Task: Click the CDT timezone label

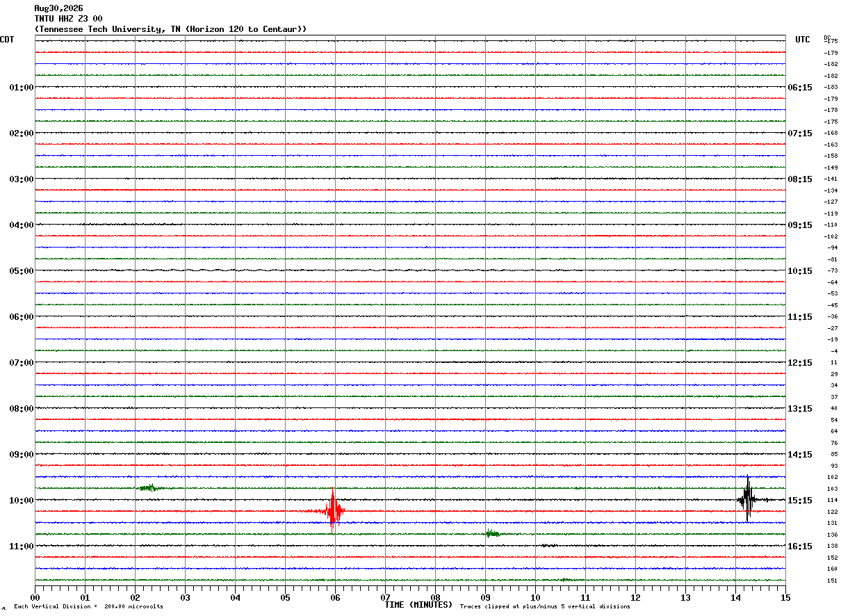Action: (7, 40)
